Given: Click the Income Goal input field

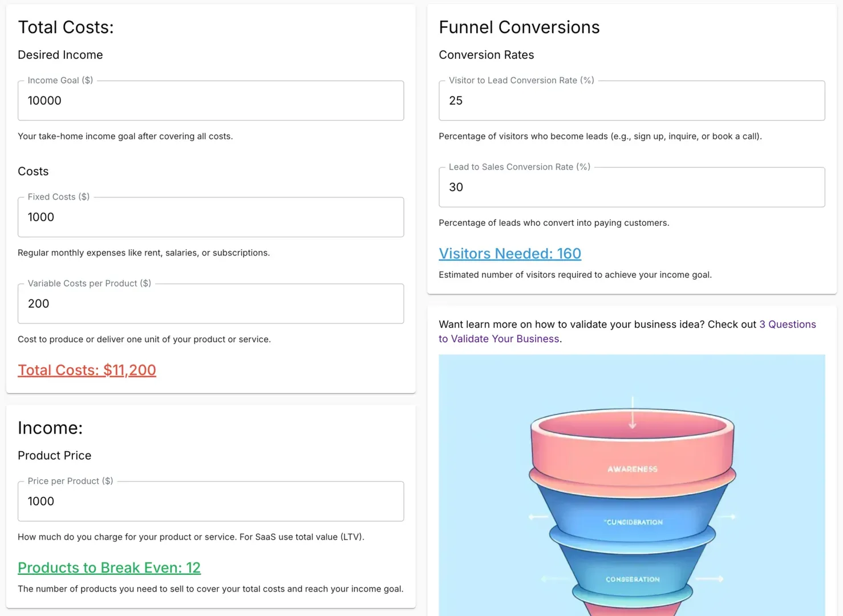Looking at the screenshot, I should 210,101.
